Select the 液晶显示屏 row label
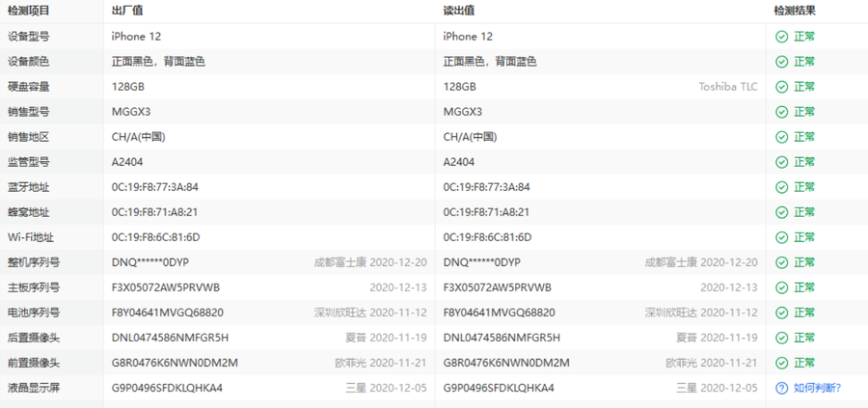 pos(33,388)
